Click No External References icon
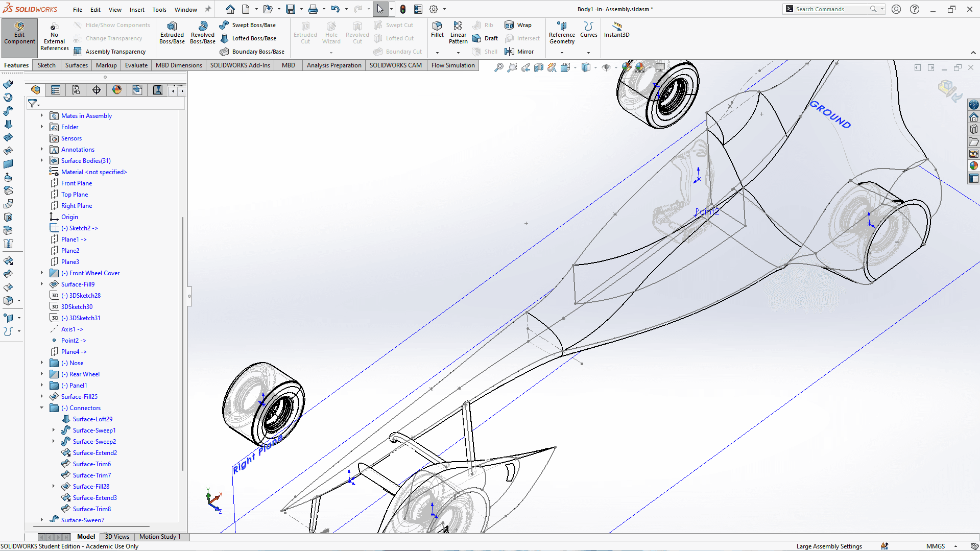Screen dimensions: 980x551 click(54, 37)
